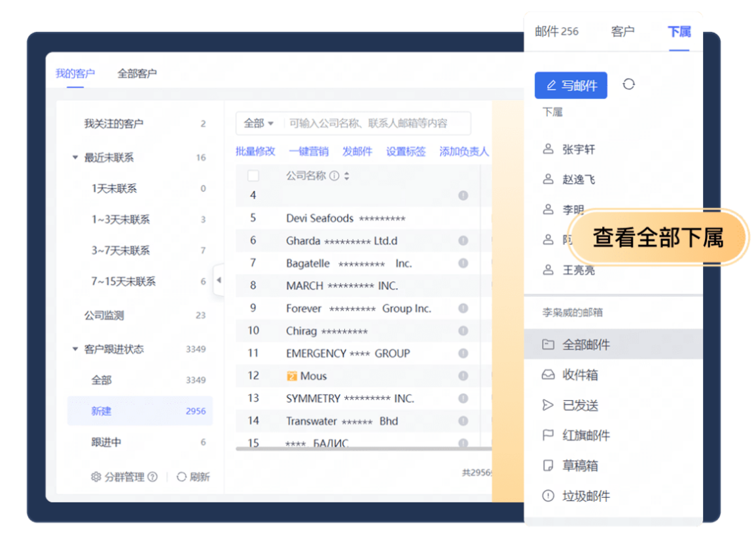This screenshot has height=541, width=756.
Task: Click info dot on Forever Group row
Action: click(x=463, y=308)
